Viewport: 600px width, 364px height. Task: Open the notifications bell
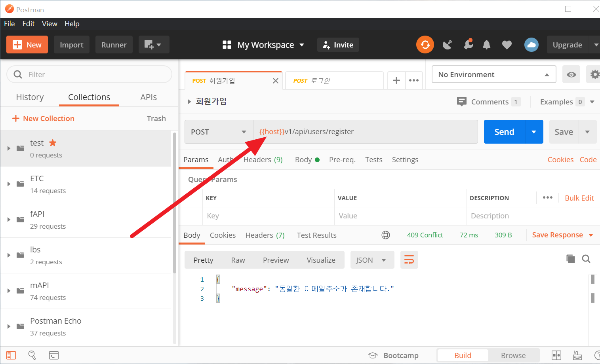pos(487,45)
